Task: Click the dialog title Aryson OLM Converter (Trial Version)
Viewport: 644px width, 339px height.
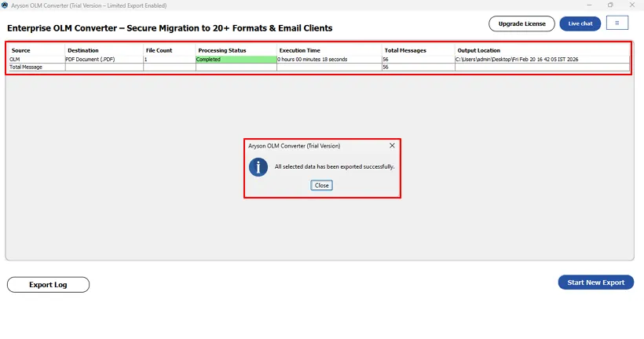Action: pos(294,146)
